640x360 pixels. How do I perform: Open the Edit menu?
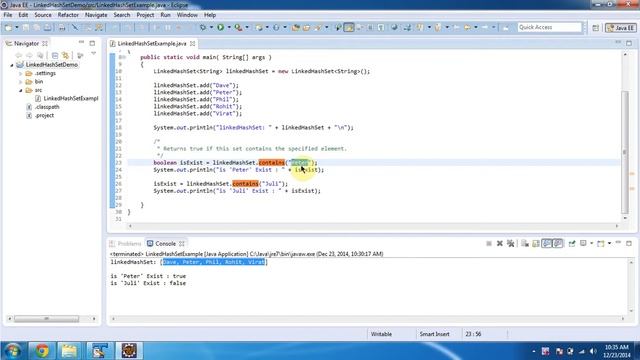(x=23, y=15)
